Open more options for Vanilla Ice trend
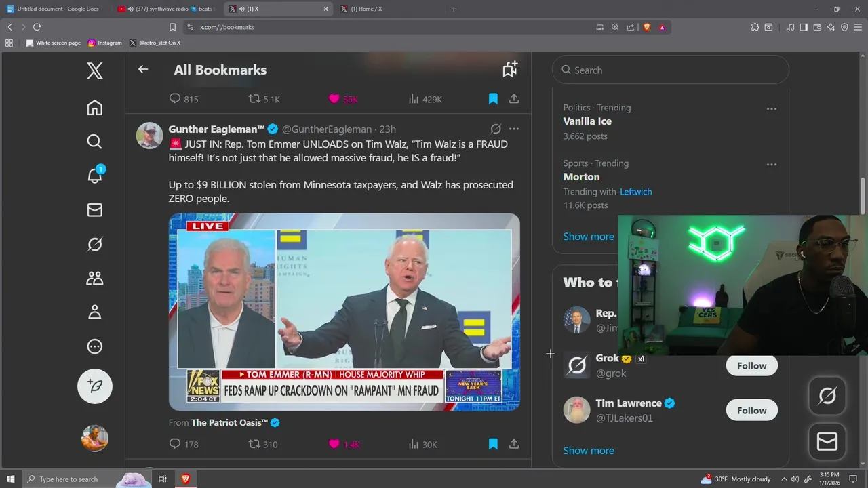Image resolution: width=868 pixels, height=488 pixels. [771, 108]
